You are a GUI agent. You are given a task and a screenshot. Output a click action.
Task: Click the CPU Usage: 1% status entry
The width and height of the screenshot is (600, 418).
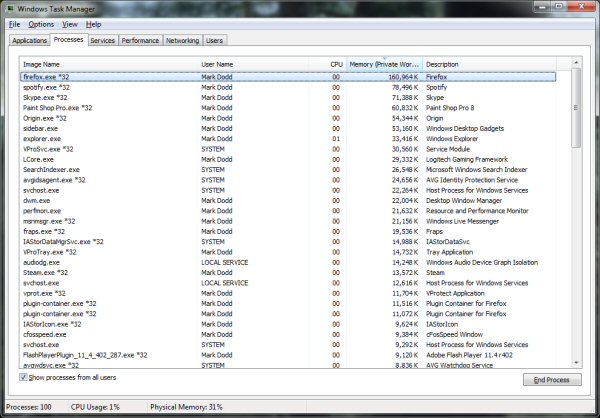(x=95, y=407)
